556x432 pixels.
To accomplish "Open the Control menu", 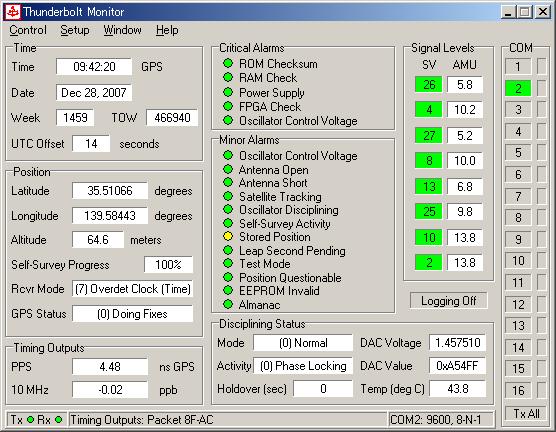I will click(28, 30).
